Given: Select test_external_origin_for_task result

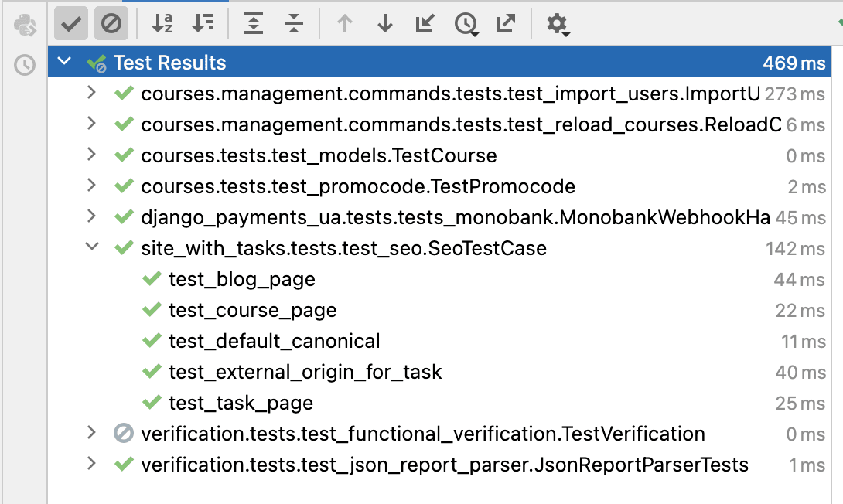Looking at the screenshot, I should [x=305, y=372].
